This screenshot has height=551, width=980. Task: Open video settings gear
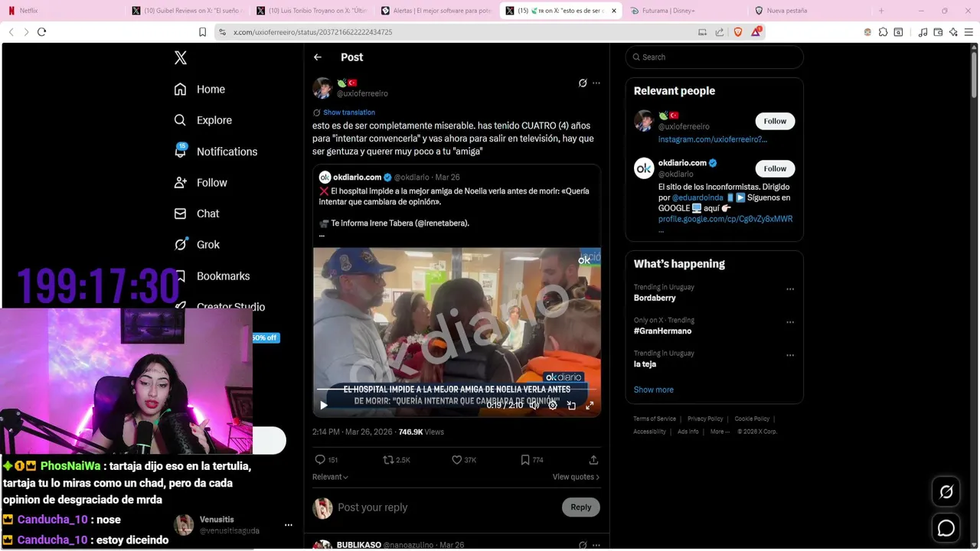[x=553, y=406]
